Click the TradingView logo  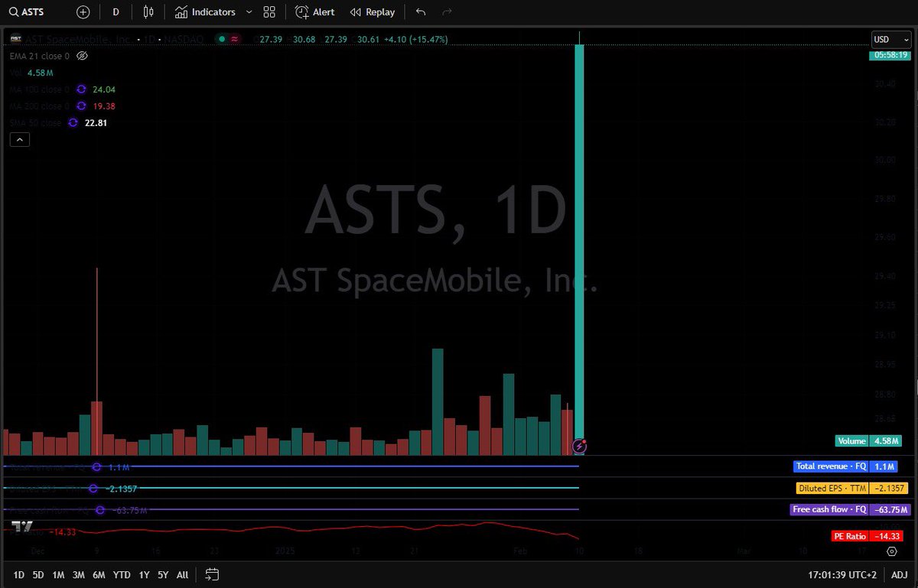click(x=22, y=527)
